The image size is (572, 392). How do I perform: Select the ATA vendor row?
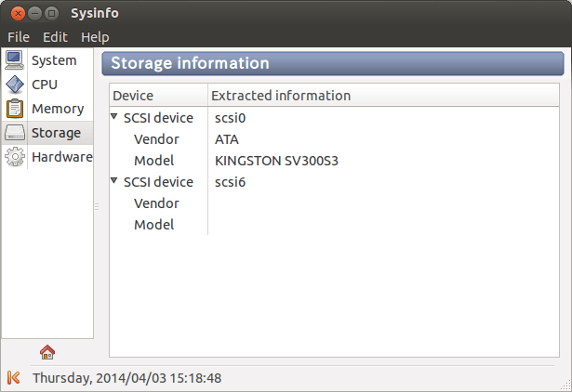click(227, 139)
